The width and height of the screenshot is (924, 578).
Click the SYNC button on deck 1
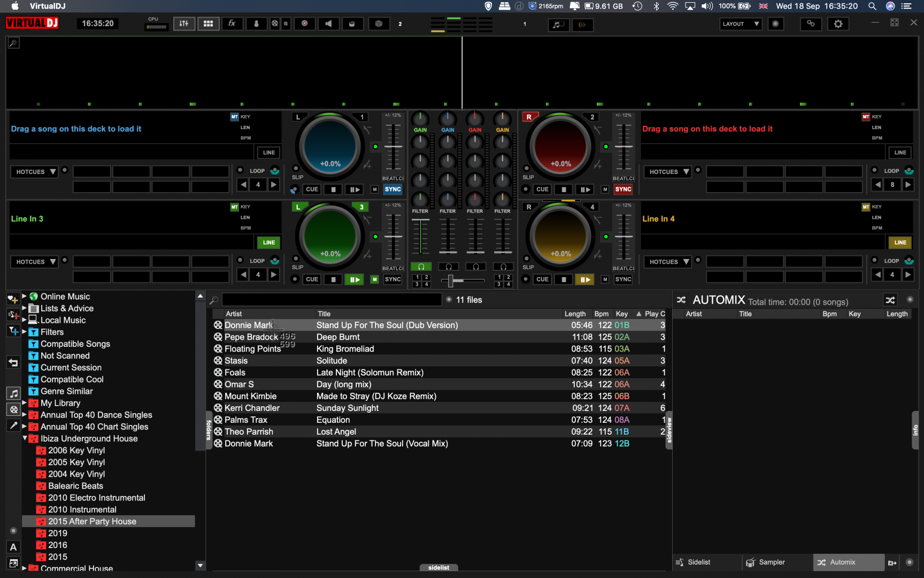tap(393, 189)
